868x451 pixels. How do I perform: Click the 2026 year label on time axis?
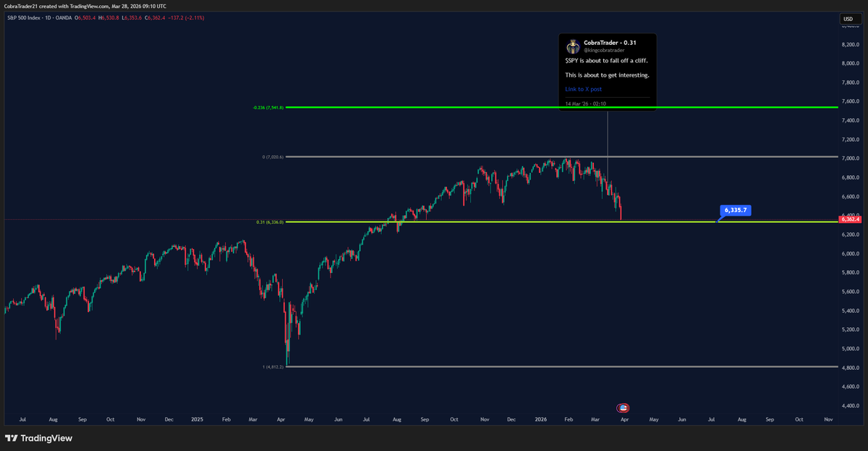541,419
